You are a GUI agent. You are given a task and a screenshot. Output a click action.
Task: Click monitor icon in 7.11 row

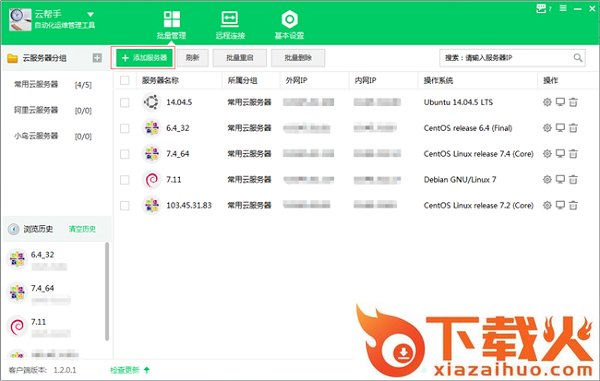[560, 179]
